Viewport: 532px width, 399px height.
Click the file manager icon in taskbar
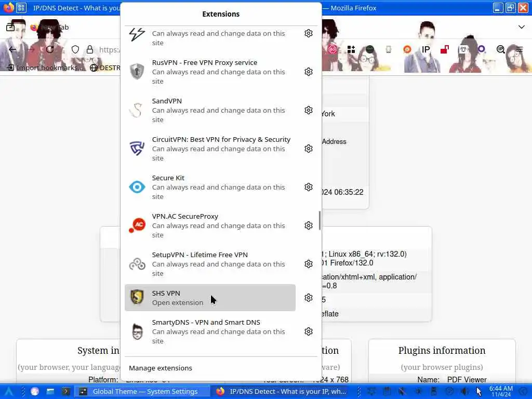pyautogui.click(x=50, y=391)
